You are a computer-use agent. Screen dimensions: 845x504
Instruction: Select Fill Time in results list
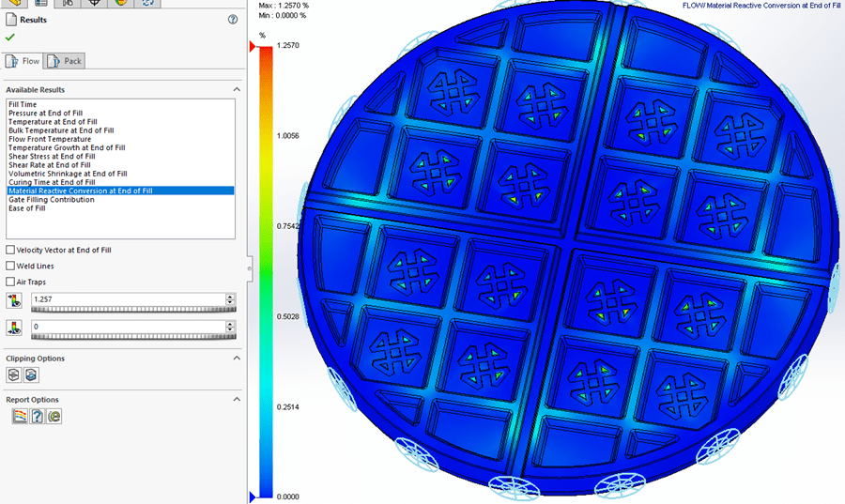(23, 104)
